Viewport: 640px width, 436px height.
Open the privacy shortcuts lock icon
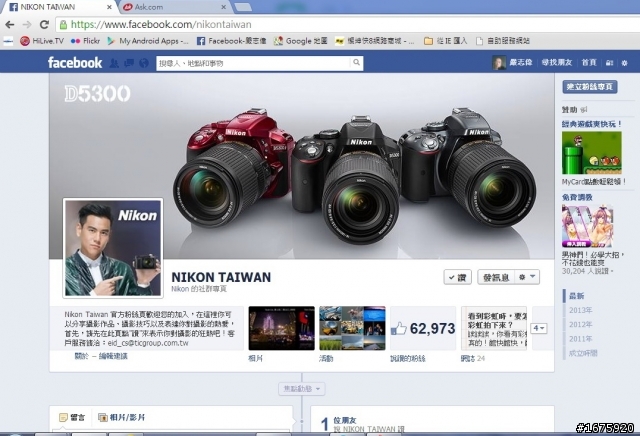[609, 63]
